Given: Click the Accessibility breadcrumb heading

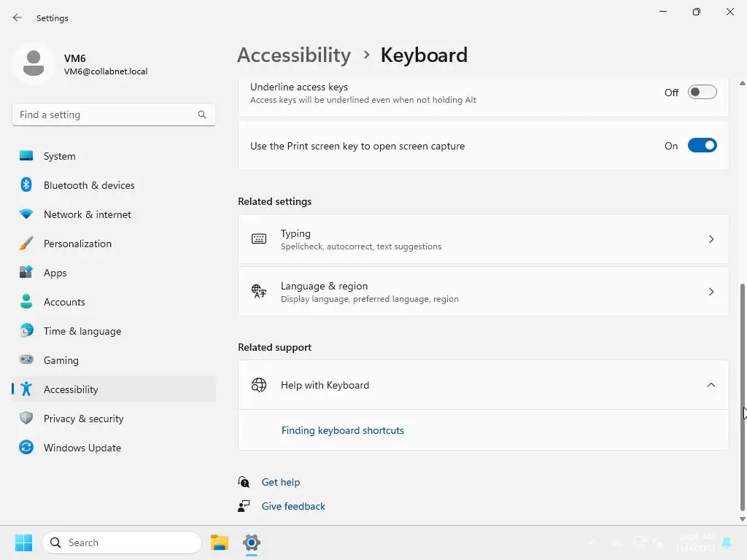Looking at the screenshot, I should click(x=294, y=55).
